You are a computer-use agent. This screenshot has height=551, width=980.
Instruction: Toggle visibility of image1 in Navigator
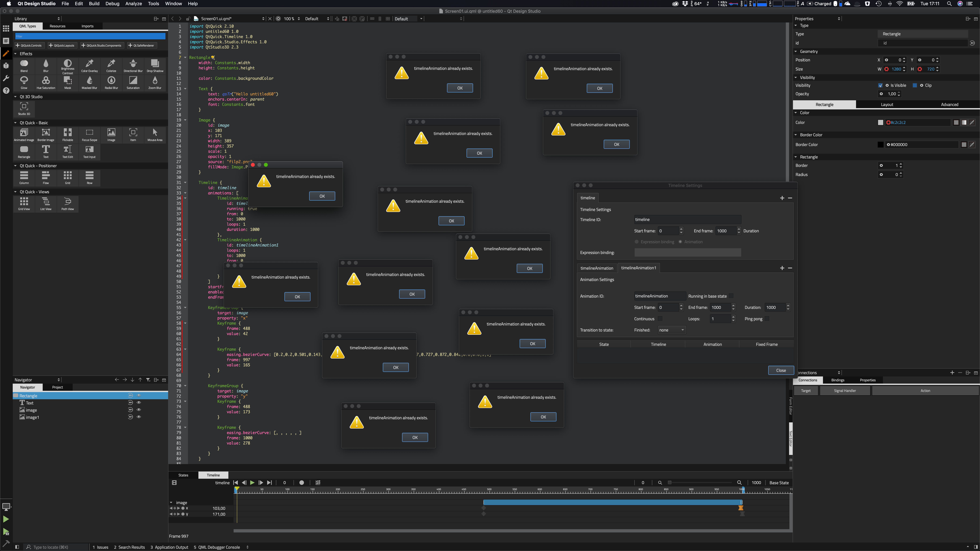pyautogui.click(x=139, y=417)
